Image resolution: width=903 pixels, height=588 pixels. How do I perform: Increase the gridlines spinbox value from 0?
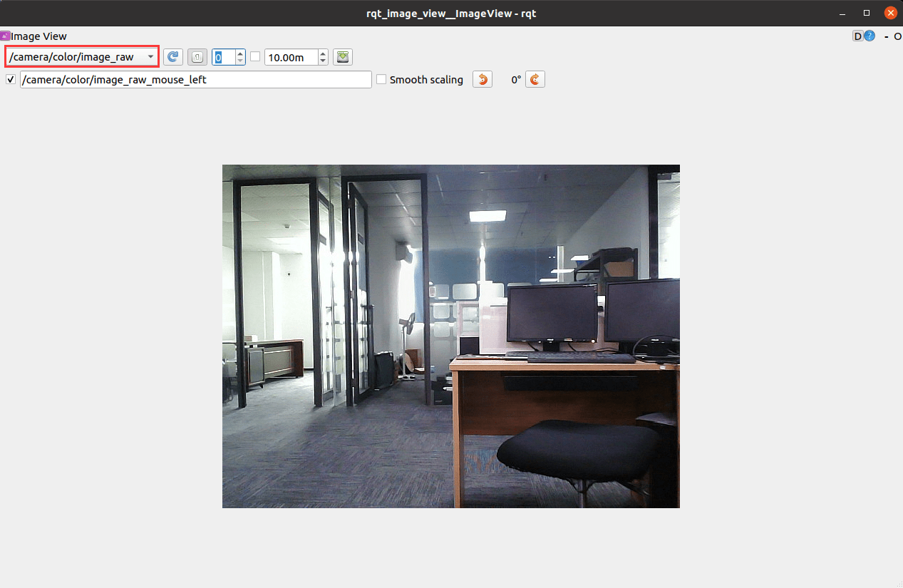(x=240, y=53)
